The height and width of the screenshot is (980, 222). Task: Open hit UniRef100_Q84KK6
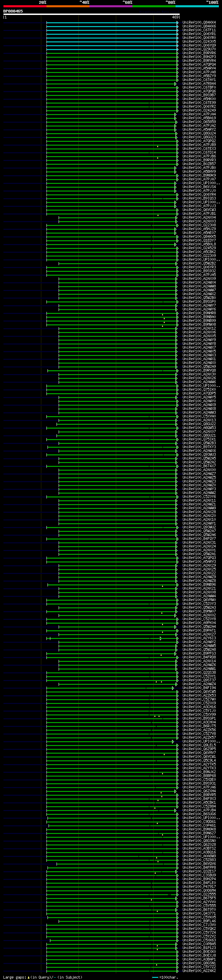199,26
